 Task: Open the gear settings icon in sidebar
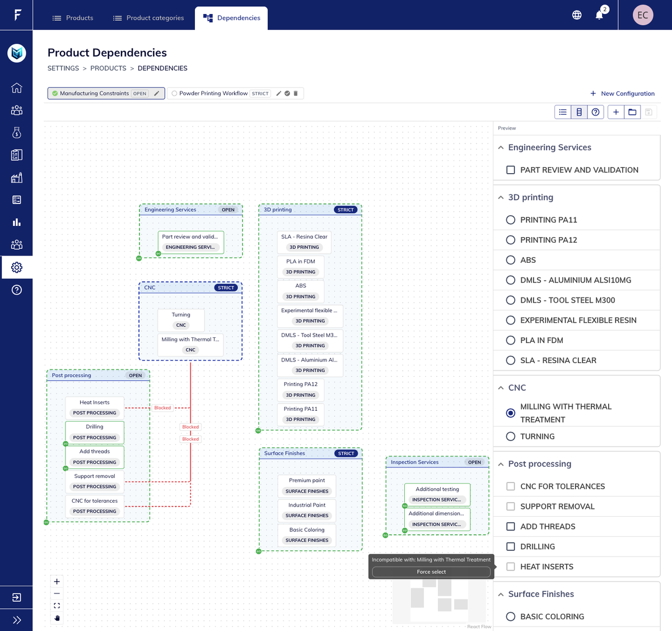[17, 267]
